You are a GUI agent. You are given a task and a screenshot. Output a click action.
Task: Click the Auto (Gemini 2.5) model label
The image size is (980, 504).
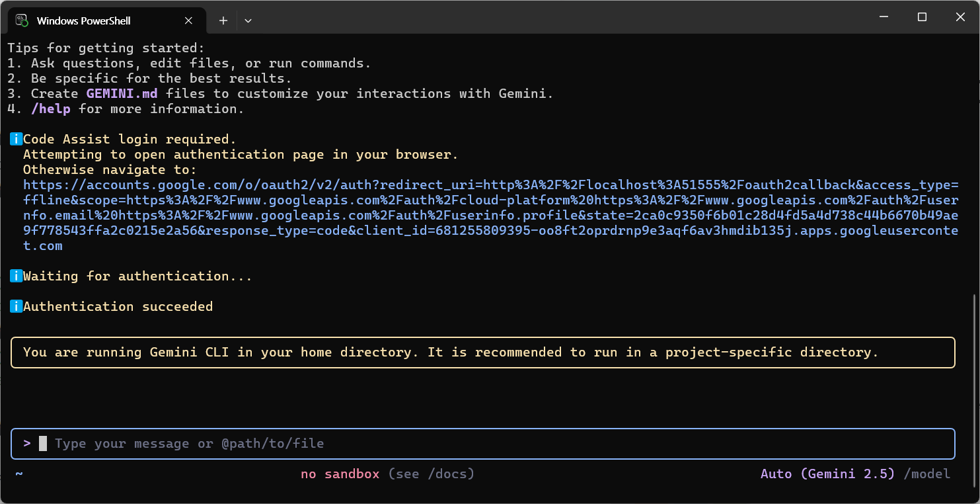pos(827,474)
